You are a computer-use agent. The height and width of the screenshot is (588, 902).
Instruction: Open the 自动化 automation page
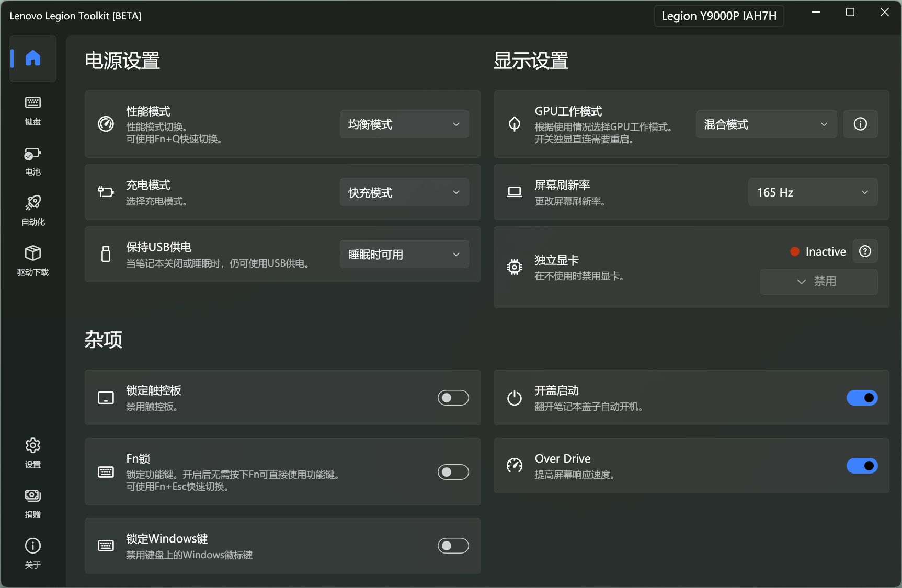click(x=33, y=211)
